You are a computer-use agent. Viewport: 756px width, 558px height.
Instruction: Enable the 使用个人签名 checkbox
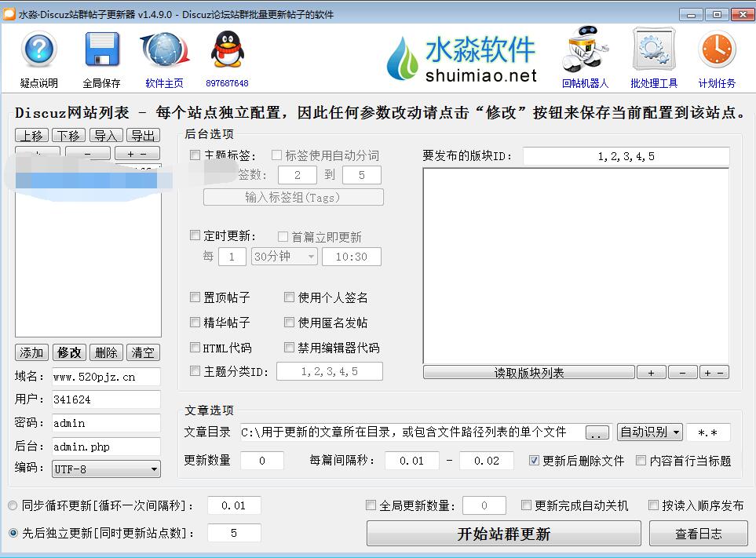pyautogui.click(x=289, y=297)
